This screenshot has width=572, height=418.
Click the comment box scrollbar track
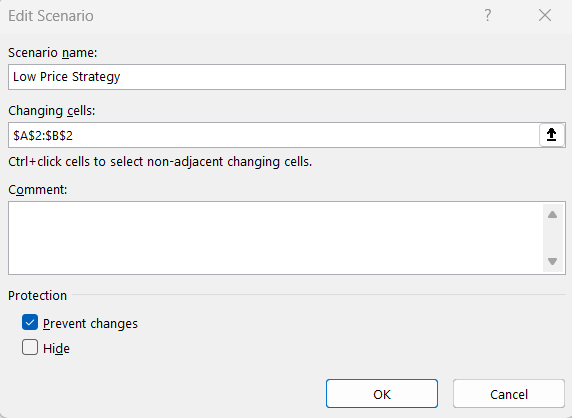(552, 238)
